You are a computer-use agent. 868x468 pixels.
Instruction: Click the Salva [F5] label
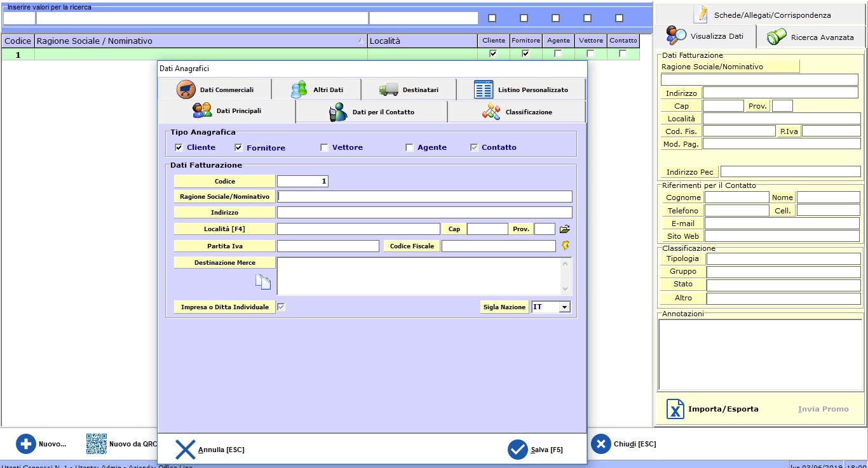[547, 450]
